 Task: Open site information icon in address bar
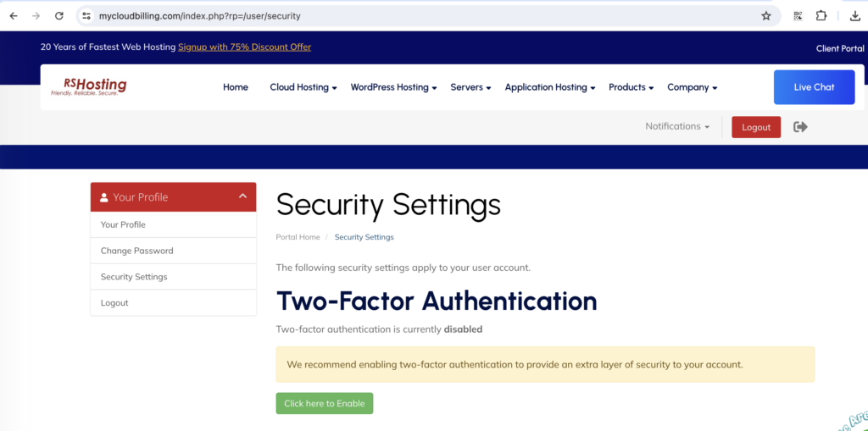(x=86, y=16)
